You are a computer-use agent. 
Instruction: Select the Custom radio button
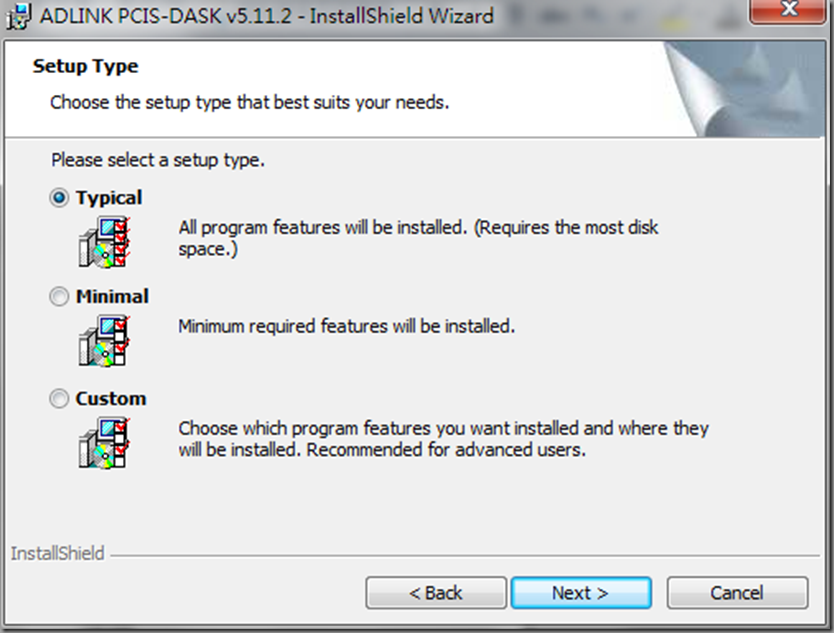click(x=59, y=398)
